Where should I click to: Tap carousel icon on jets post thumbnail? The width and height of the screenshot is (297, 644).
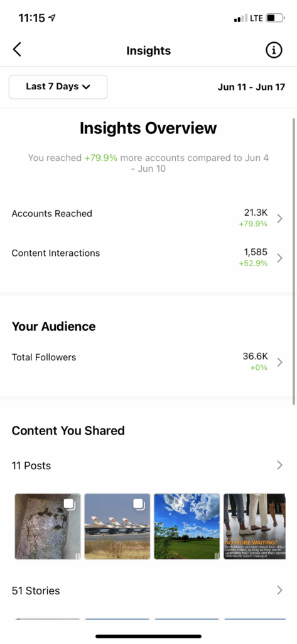tap(139, 504)
